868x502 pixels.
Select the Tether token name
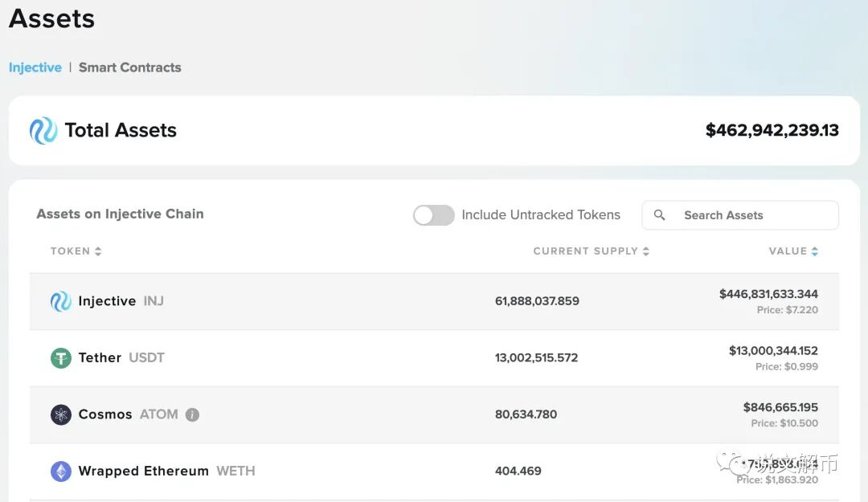click(x=100, y=357)
